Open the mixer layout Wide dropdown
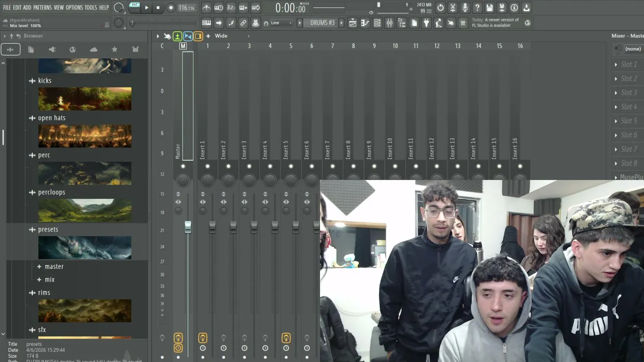644x362 pixels. pyautogui.click(x=232, y=36)
